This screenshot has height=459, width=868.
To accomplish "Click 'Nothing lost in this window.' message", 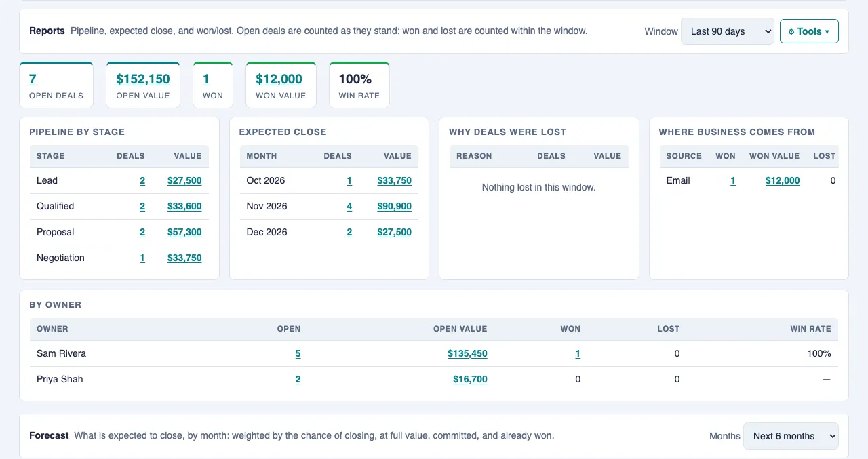I will coord(538,187).
